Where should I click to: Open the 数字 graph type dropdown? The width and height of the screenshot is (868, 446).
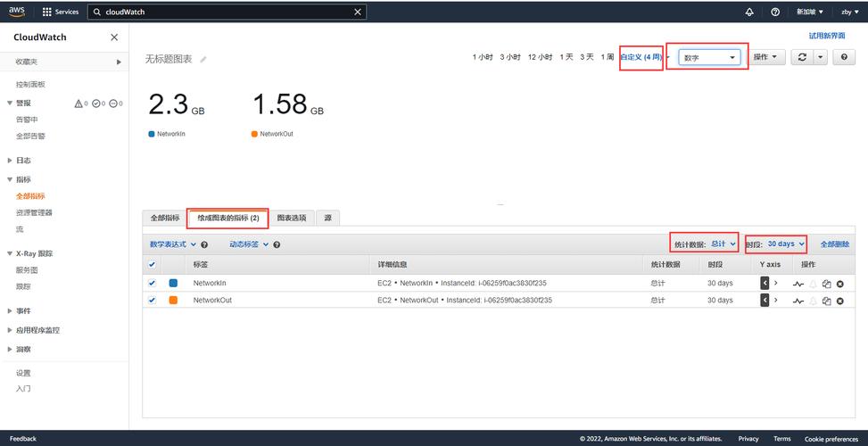point(709,58)
